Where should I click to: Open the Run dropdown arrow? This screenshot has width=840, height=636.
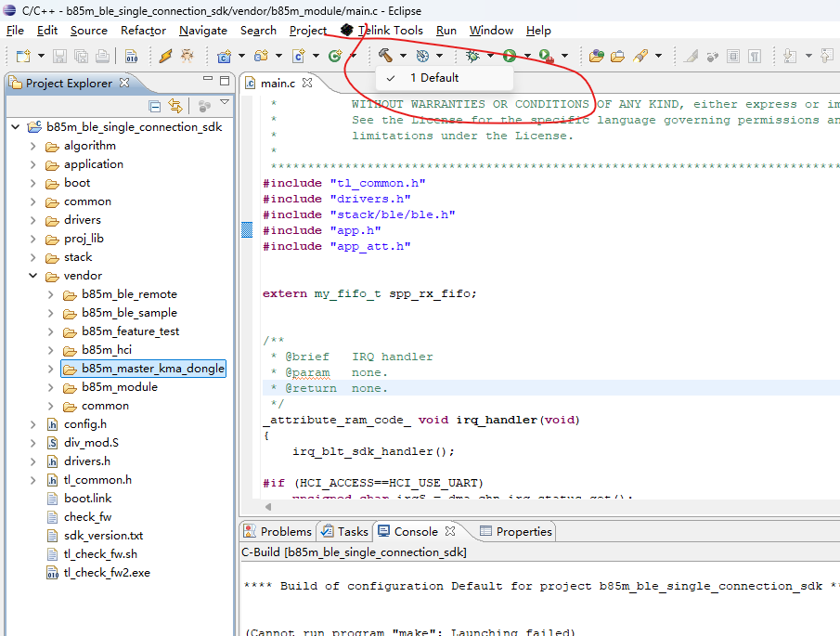coord(527,56)
